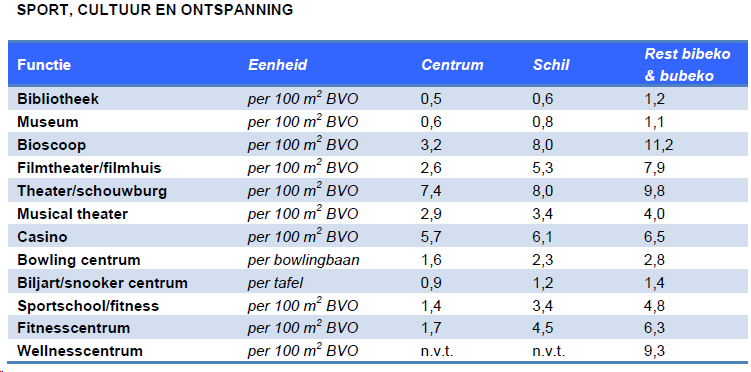Click the 'per bowlingbaan' unit cell
751x372 pixels.
pyautogui.click(x=304, y=260)
